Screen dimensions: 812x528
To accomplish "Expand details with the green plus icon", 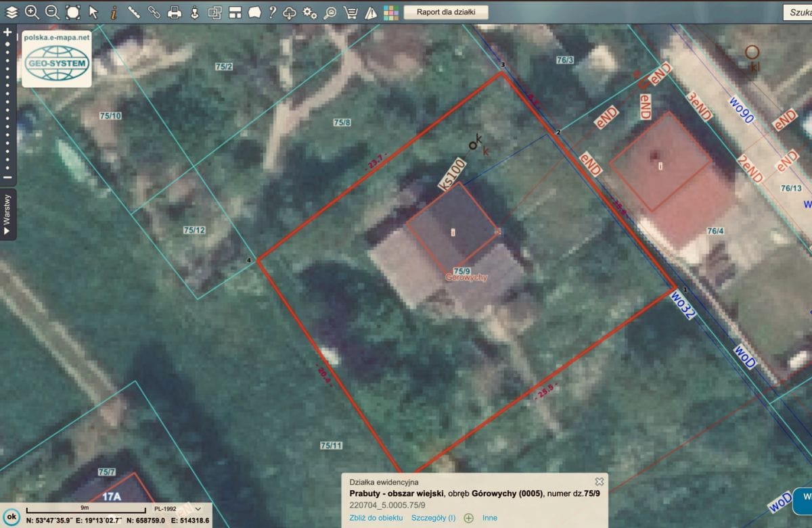I will tap(468, 518).
